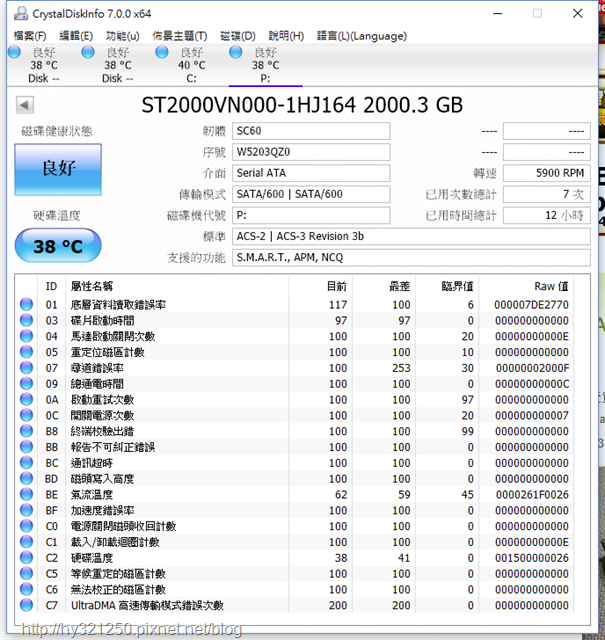Click the 良好 health status button
Screen dimensions: 605x640
58,169
